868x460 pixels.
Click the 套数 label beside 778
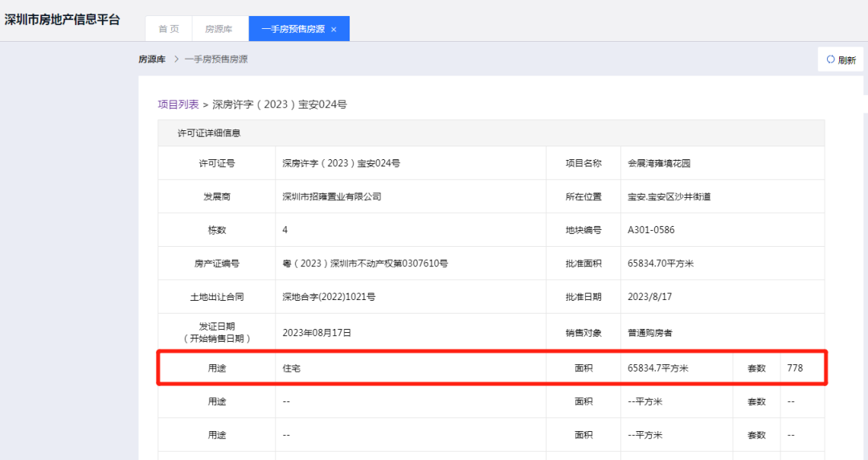click(x=757, y=368)
